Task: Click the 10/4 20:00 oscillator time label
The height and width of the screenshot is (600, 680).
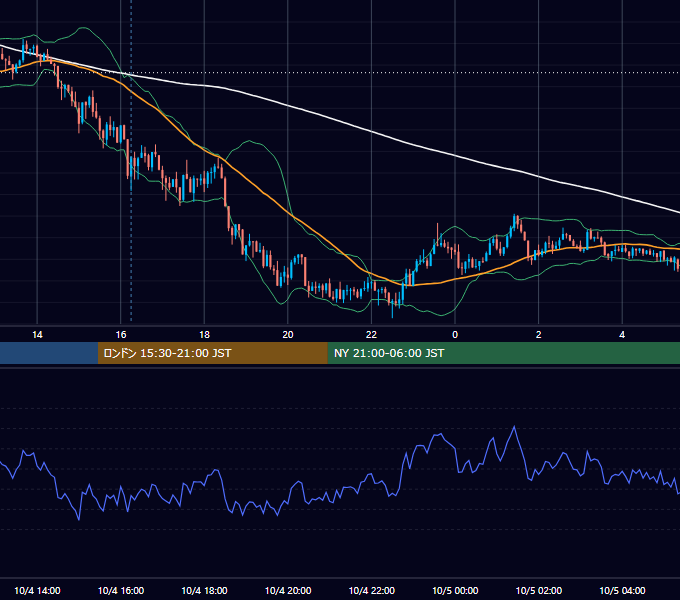Action: pyautogui.click(x=288, y=590)
